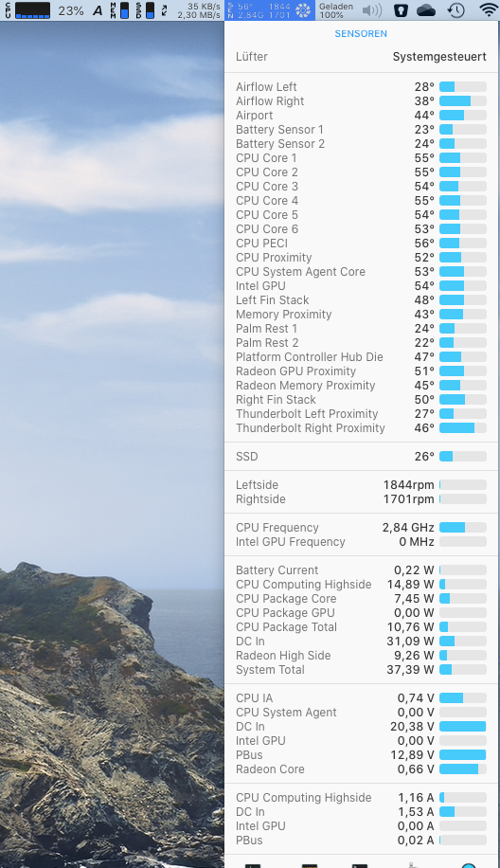Select the Airflow Left sensor row
The image size is (500, 868).
pyautogui.click(x=361, y=87)
